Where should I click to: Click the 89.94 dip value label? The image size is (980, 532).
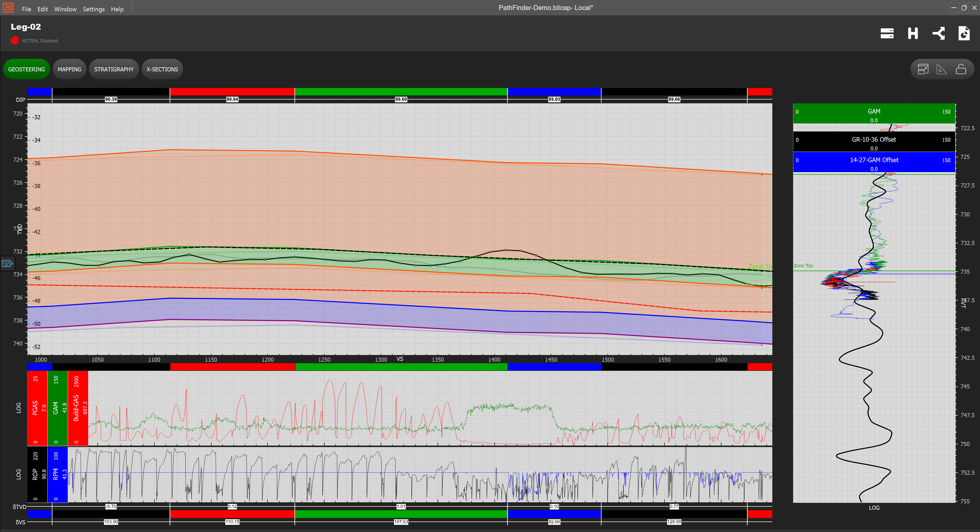click(x=232, y=99)
